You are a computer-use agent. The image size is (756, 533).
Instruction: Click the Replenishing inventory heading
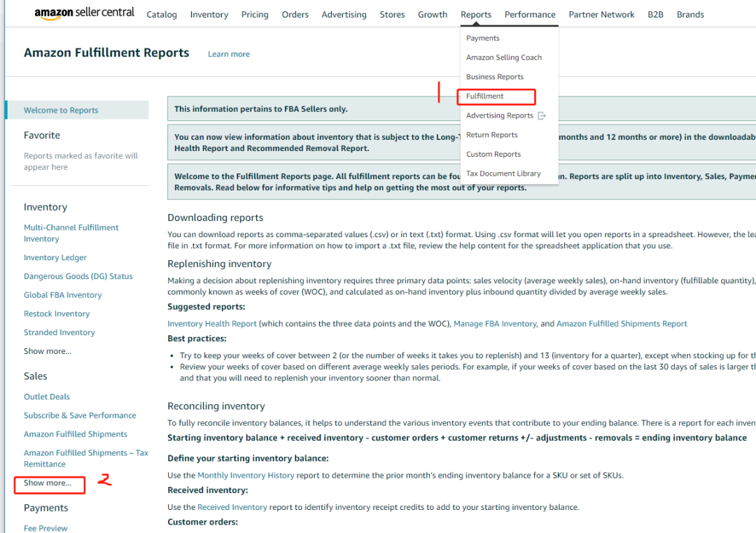[219, 264]
